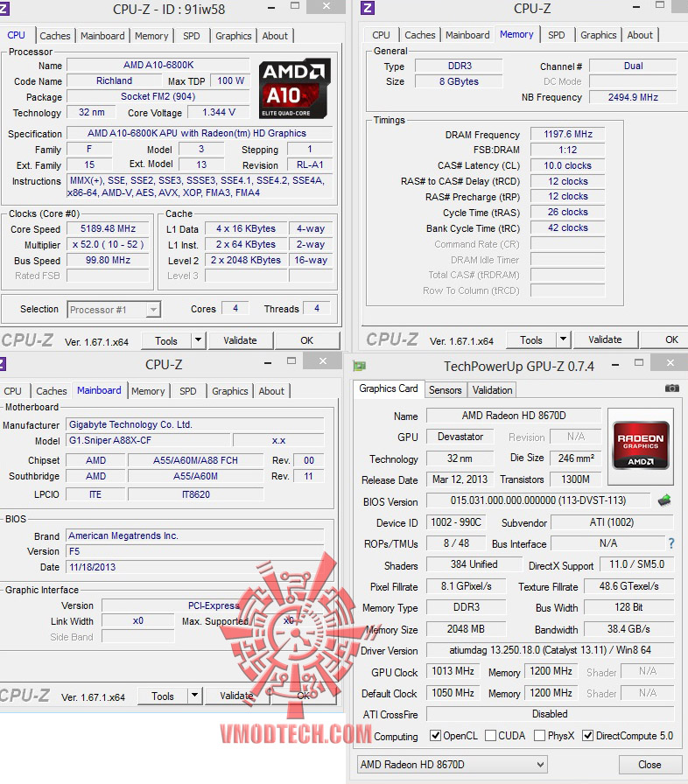Image resolution: width=688 pixels, height=784 pixels.
Task: Toggle the DirectCompute 5.0 checkbox
Action: [x=588, y=736]
